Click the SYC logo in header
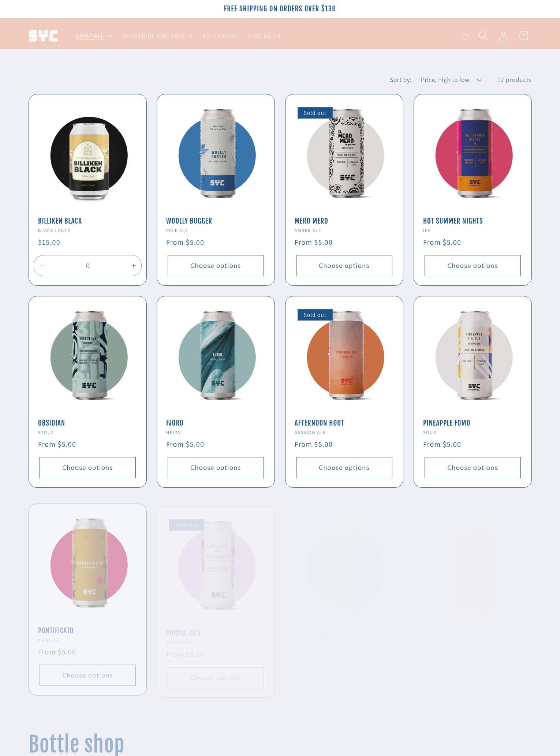Screen dimensions: 560x756 click(43, 36)
